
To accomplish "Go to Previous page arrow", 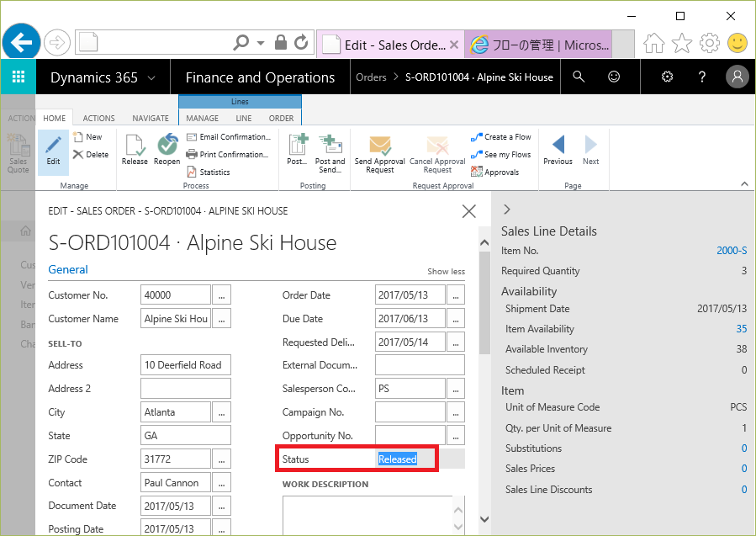I will coord(558,150).
